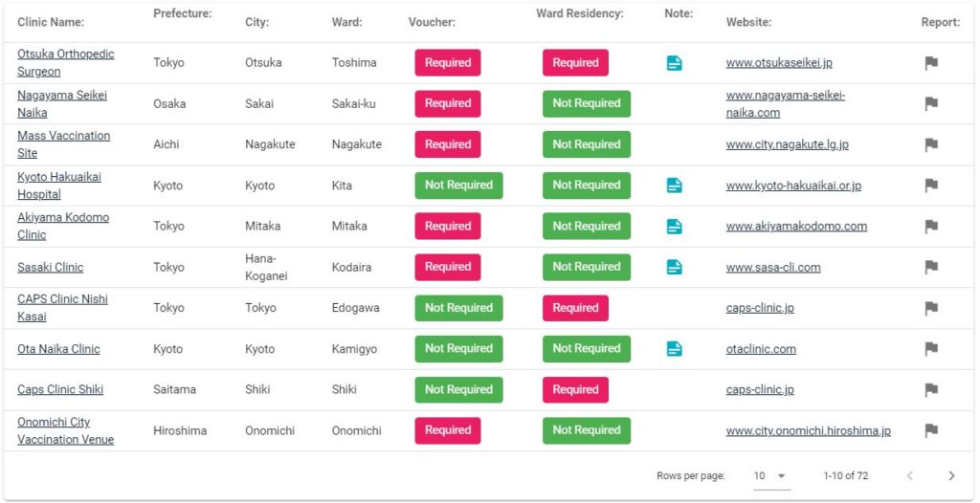Flag Onomichi City Vaccination Venue row
Viewport: 980px width, 503px height.
(931, 430)
